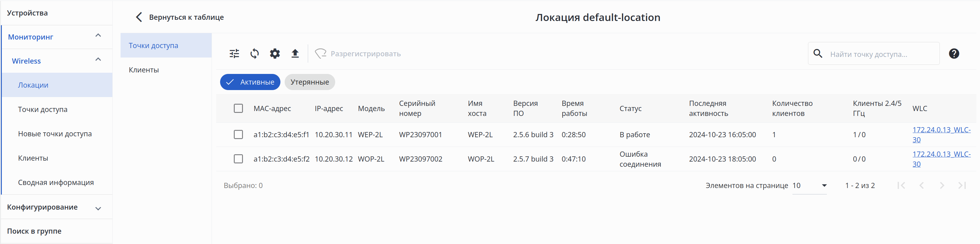The image size is (980, 244).
Task: Open the gear settings icon
Action: coord(275,54)
